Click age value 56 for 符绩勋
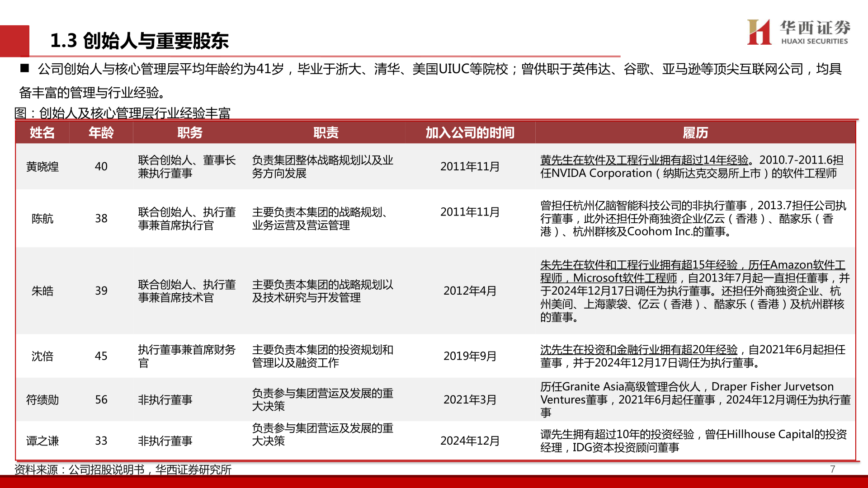 tap(101, 400)
